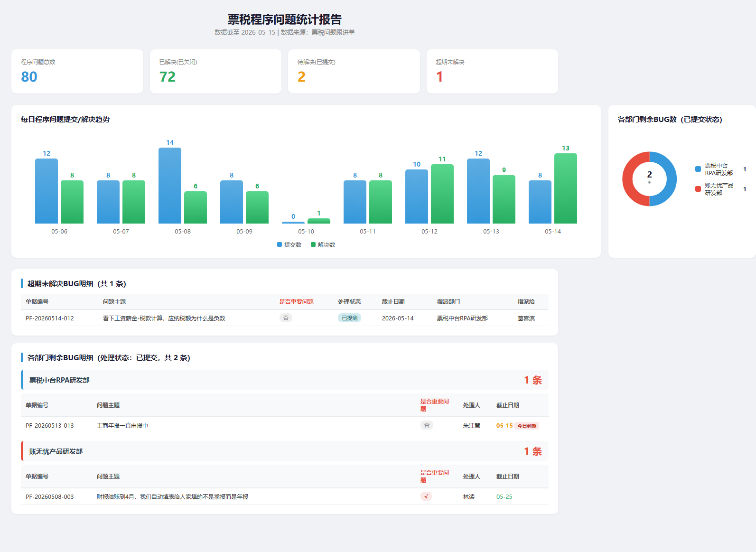Viewport: 756px width, 552px height.
Task: Click the 每日程序问题提交/解决趋势 chart title
Action: pyautogui.click(x=65, y=120)
